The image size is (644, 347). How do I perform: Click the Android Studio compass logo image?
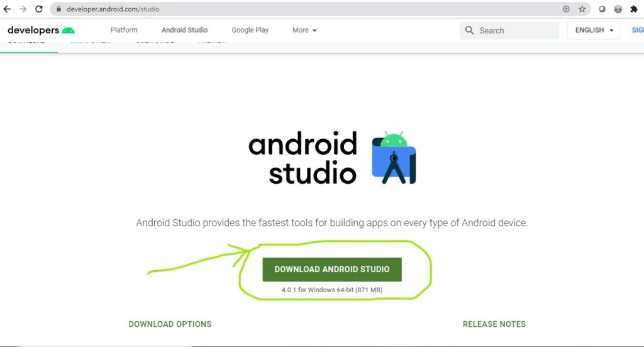click(x=394, y=158)
